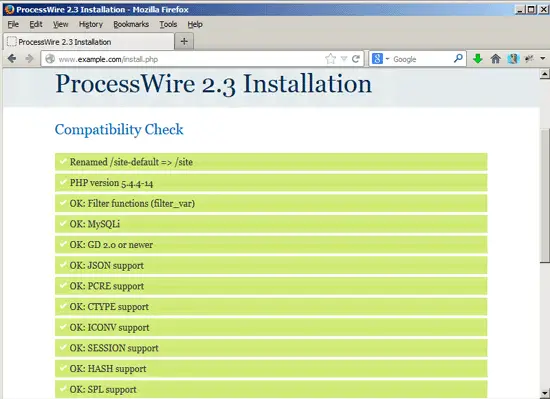This screenshot has height=399, width=550.
Task: Click the 'Renamed /site-default => /site' row
Action: [271, 162]
